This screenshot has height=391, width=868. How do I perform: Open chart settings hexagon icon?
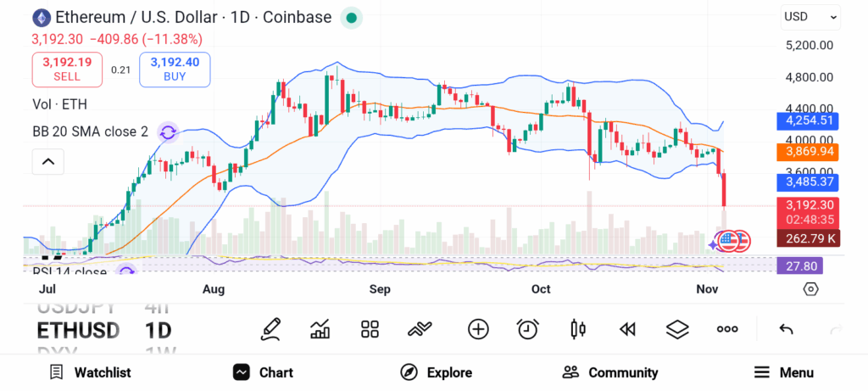(x=810, y=289)
